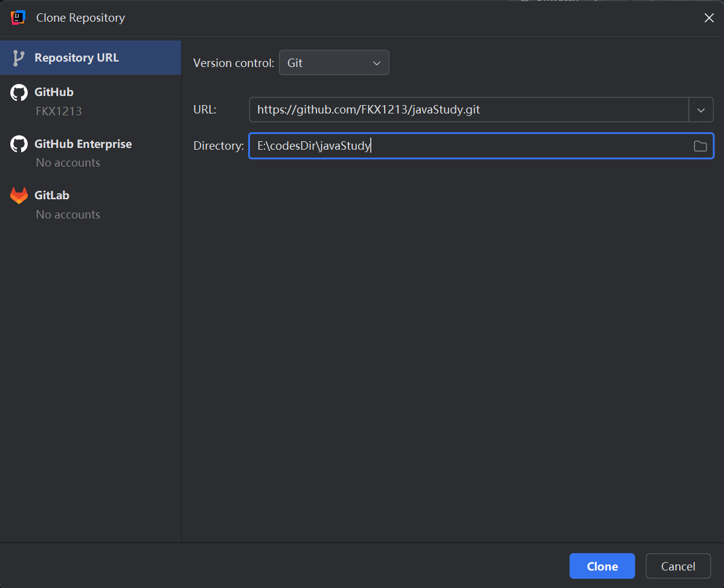Click the 'Version control:' label
The image size is (724, 588).
pos(234,63)
